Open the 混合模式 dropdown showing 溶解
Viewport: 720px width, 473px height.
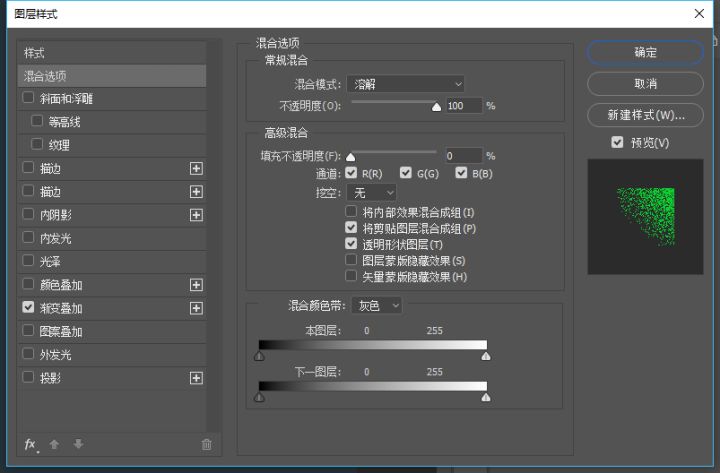tap(405, 84)
